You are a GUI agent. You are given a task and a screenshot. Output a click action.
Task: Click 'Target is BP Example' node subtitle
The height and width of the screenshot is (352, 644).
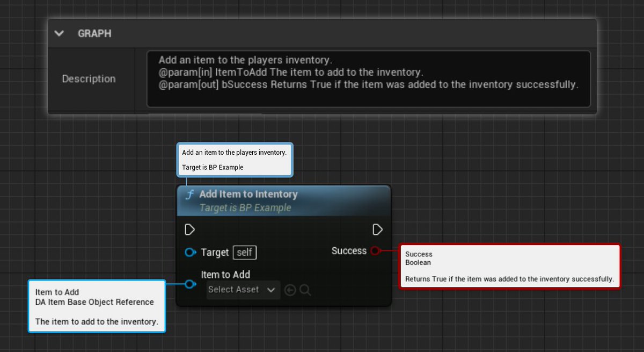[245, 208]
